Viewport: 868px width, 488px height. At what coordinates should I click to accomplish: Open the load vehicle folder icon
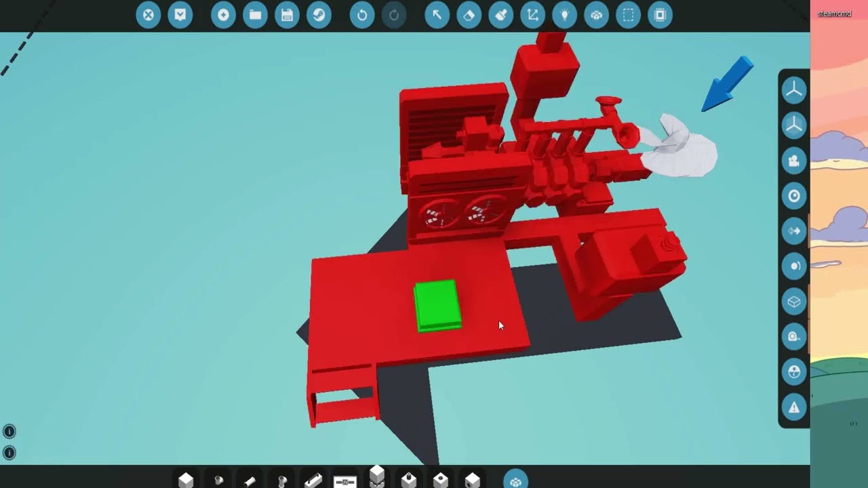tap(256, 15)
